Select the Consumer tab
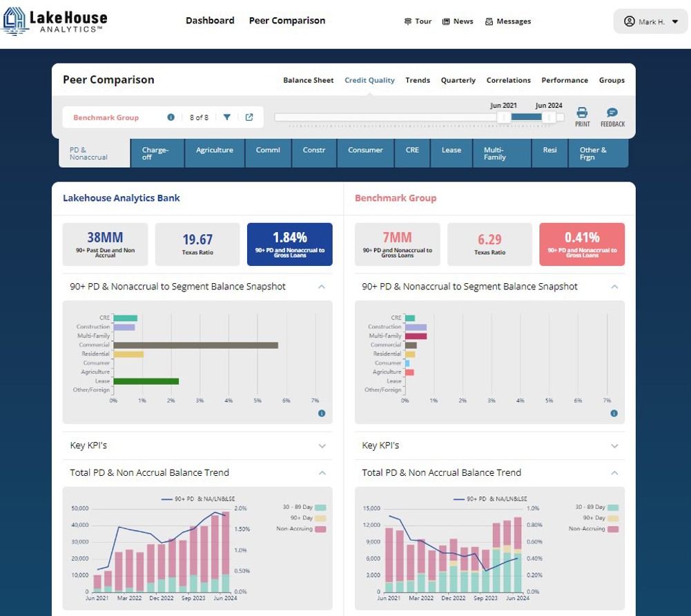 pos(365,153)
